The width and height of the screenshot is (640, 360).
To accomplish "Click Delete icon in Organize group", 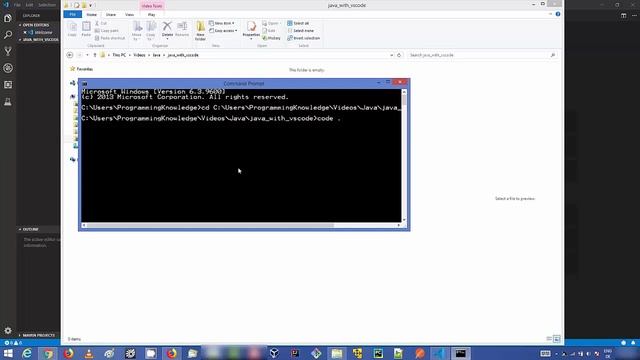I will tap(167, 29).
